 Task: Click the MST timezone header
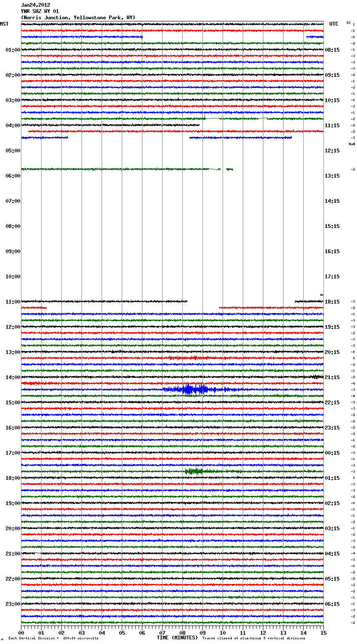[4, 24]
